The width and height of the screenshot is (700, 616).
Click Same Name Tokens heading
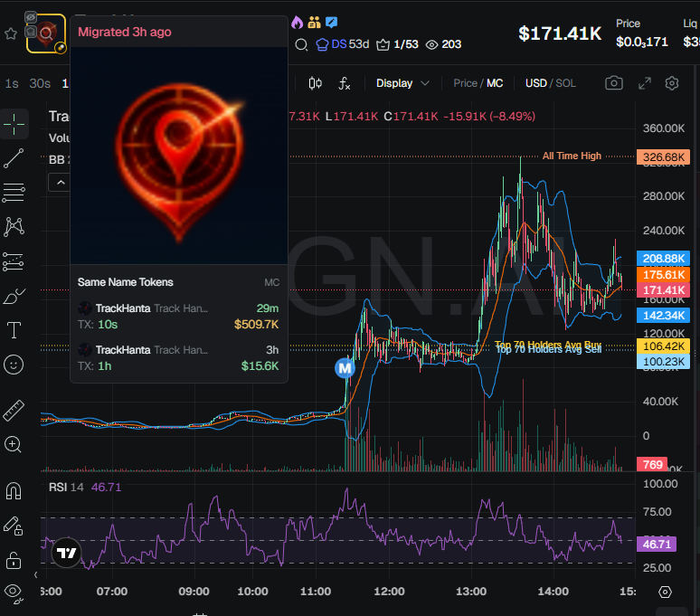pos(126,282)
